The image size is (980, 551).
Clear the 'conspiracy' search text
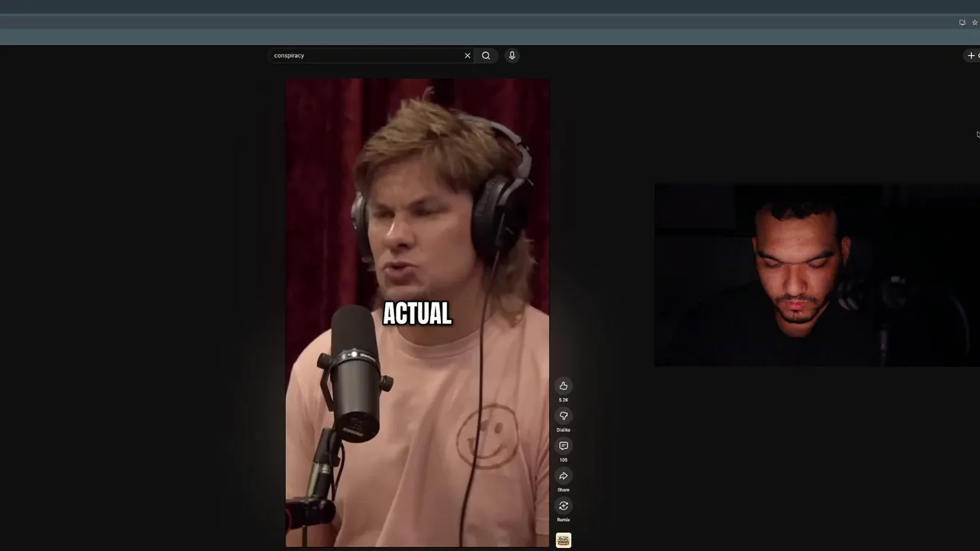tap(467, 56)
